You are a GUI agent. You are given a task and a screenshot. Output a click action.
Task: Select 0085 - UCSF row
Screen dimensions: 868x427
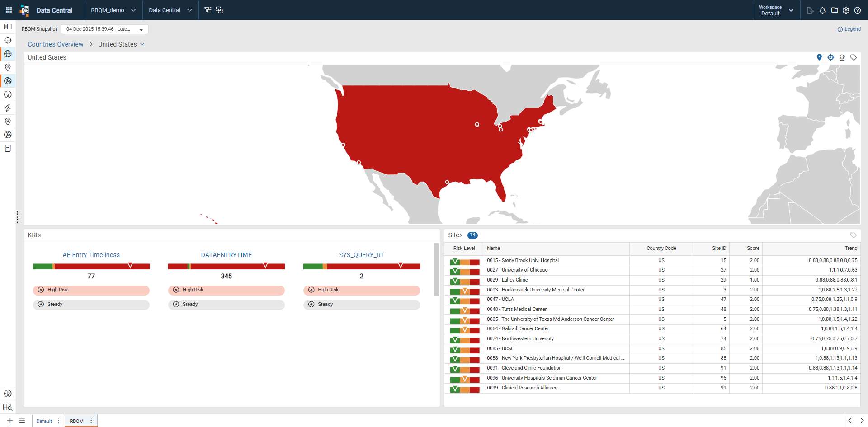(x=652, y=349)
